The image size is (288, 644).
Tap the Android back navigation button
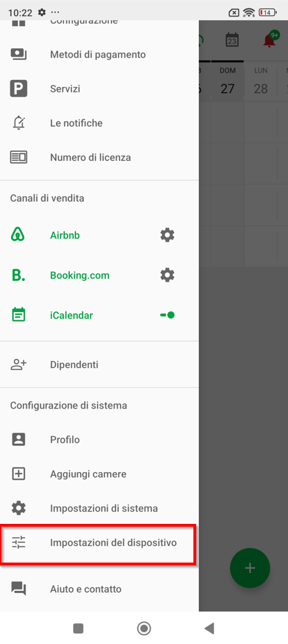tap(209, 628)
